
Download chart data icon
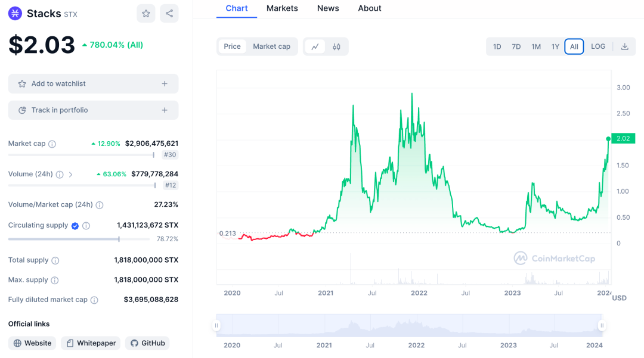(625, 46)
